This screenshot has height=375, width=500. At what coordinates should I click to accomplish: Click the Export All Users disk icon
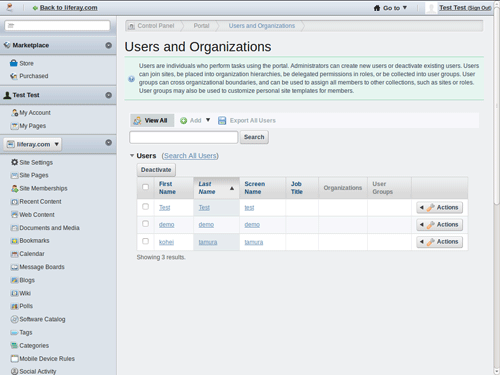click(222, 121)
